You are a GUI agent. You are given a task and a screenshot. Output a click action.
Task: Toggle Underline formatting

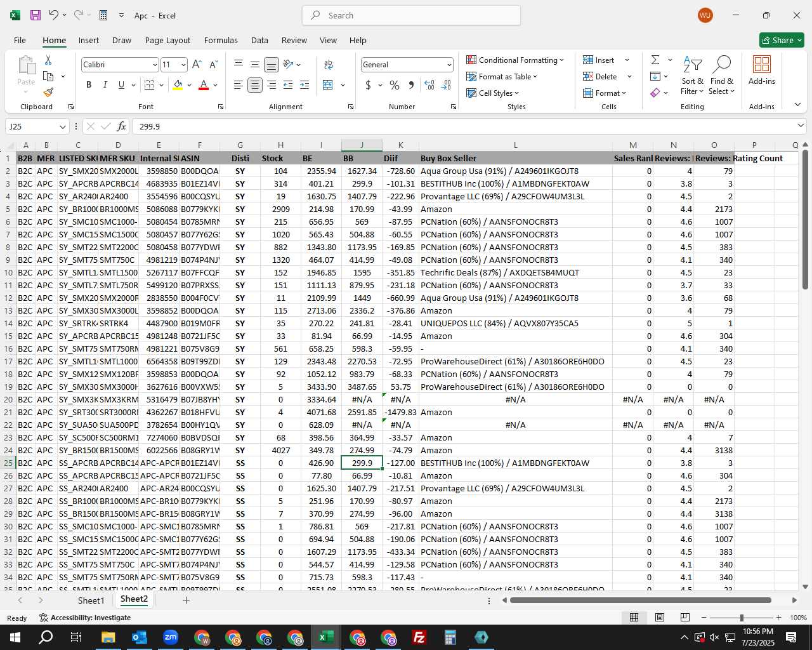tap(121, 85)
